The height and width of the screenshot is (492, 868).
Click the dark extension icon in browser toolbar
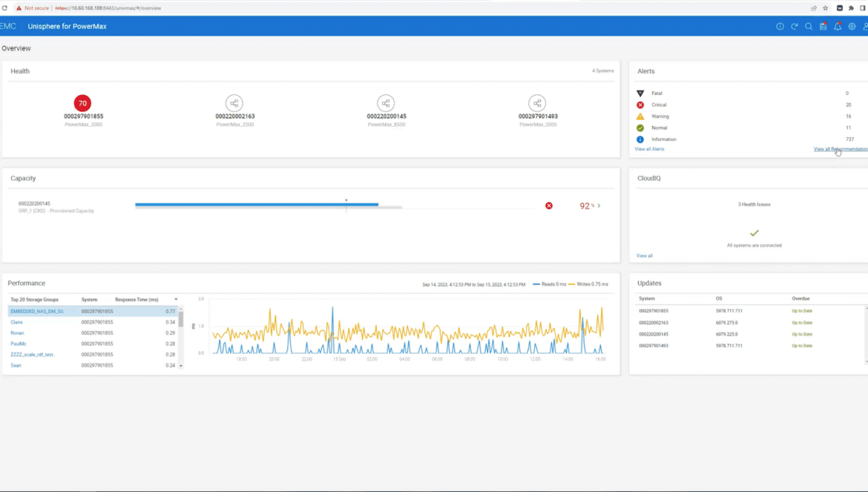tap(839, 8)
